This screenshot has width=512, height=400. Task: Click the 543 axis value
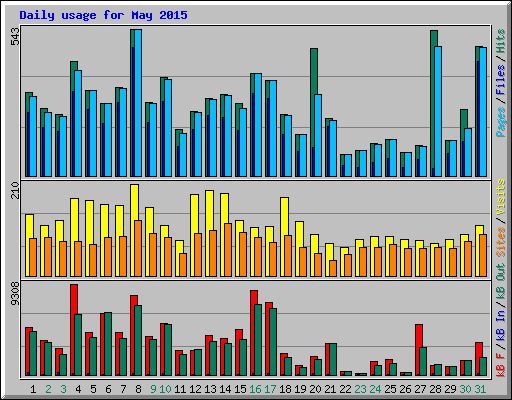pyautogui.click(x=15, y=36)
